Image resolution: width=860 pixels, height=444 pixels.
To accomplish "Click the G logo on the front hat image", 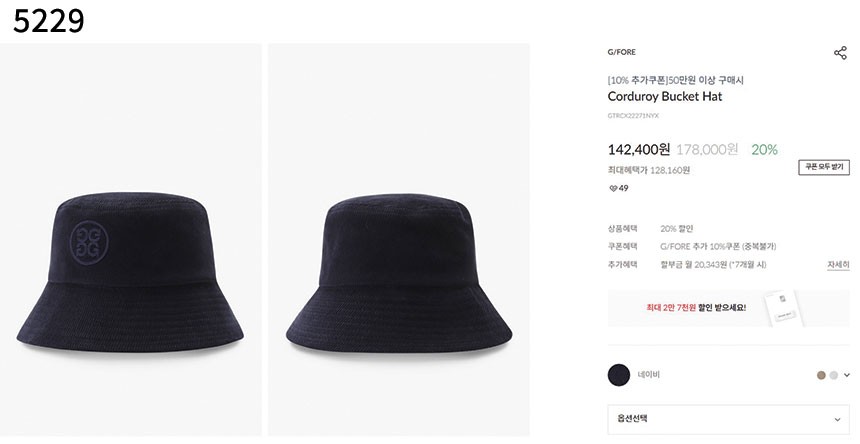I will click(x=91, y=241).
